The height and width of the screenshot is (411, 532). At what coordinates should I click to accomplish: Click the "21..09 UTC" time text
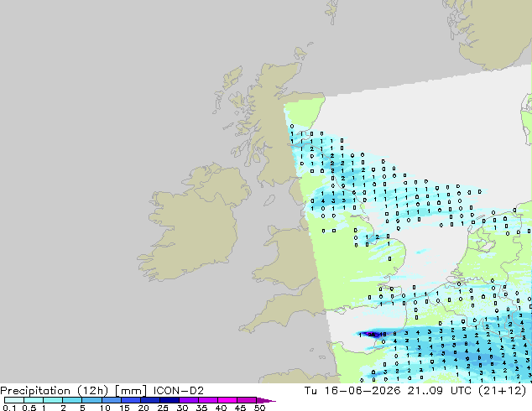(441, 391)
